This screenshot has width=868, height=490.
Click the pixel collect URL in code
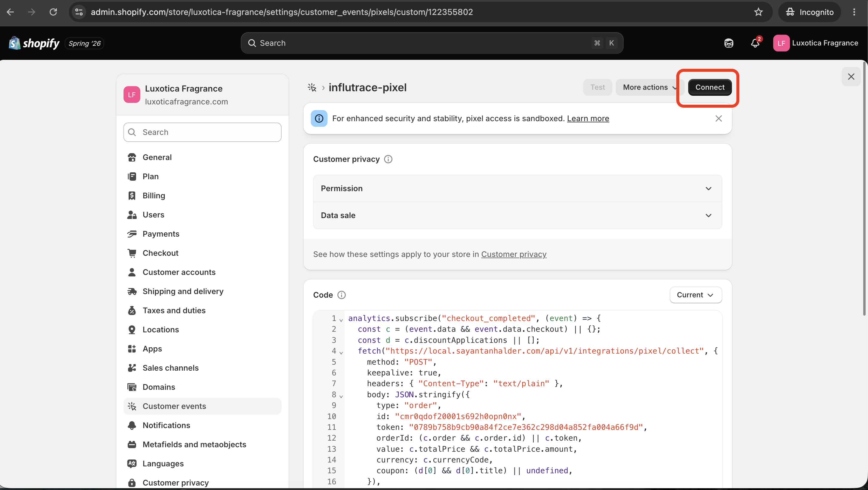coord(545,351)
